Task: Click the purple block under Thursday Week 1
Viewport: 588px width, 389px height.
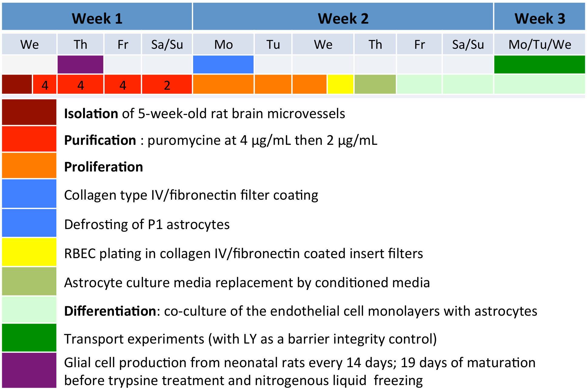Action: [x=80, y=64]
